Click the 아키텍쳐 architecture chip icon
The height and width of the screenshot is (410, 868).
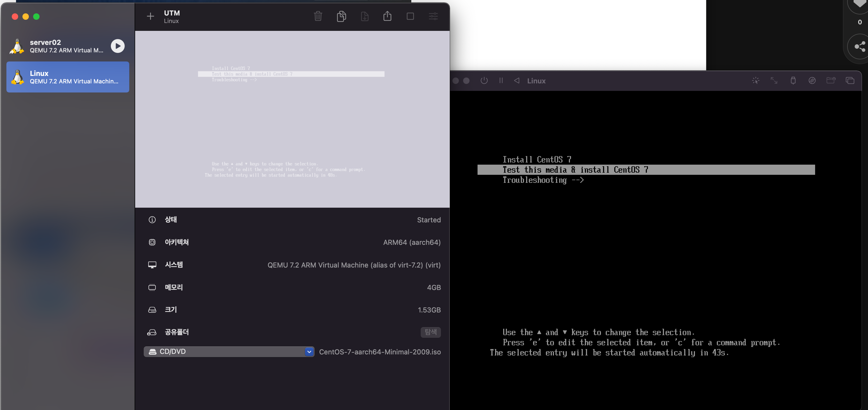152,242
